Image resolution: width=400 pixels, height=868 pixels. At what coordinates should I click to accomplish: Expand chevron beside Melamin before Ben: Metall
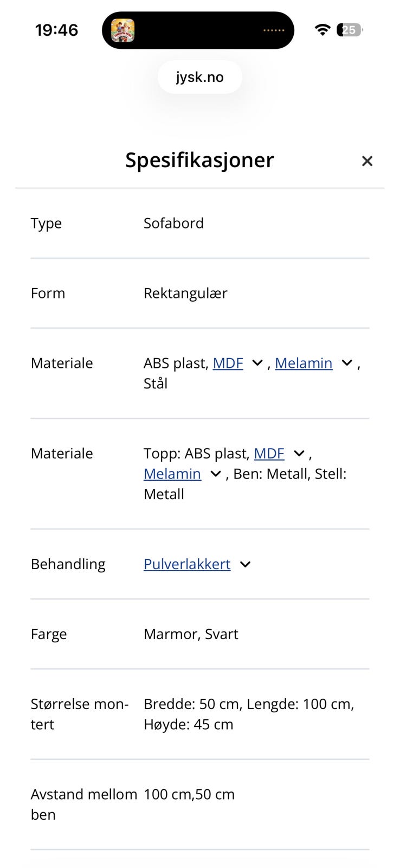click(x=215, y=474)
